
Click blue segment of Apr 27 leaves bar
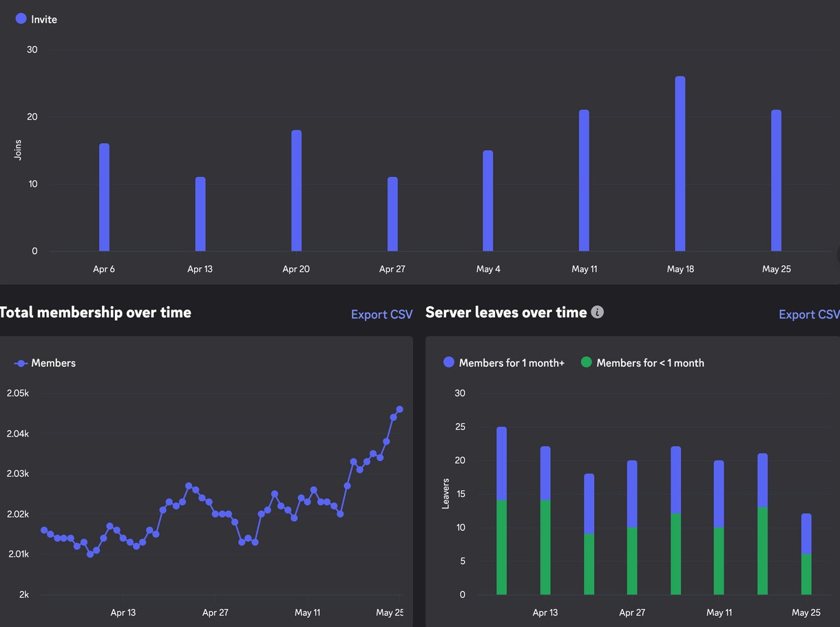point(632,494)
